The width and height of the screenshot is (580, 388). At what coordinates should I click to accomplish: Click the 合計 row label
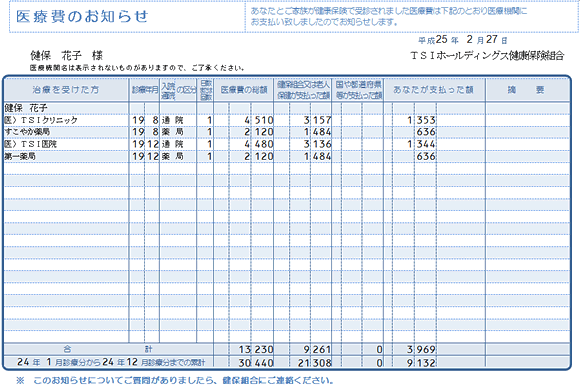click(108, 349)
